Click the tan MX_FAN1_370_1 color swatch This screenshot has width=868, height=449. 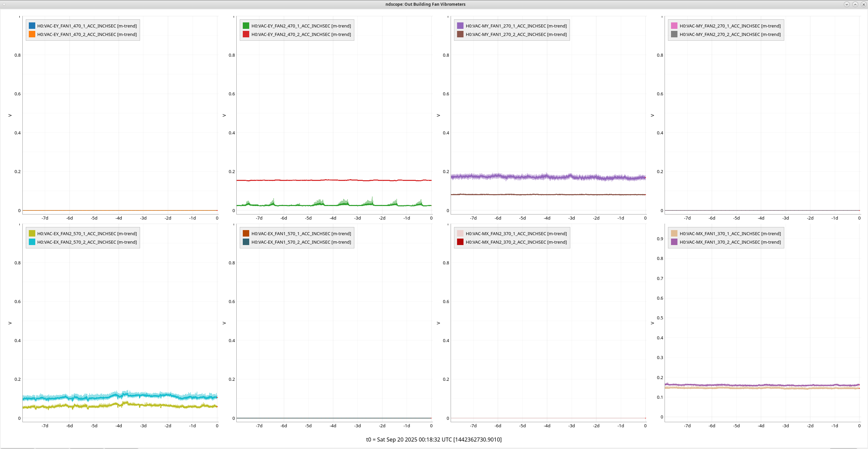[x=674, y=233]
